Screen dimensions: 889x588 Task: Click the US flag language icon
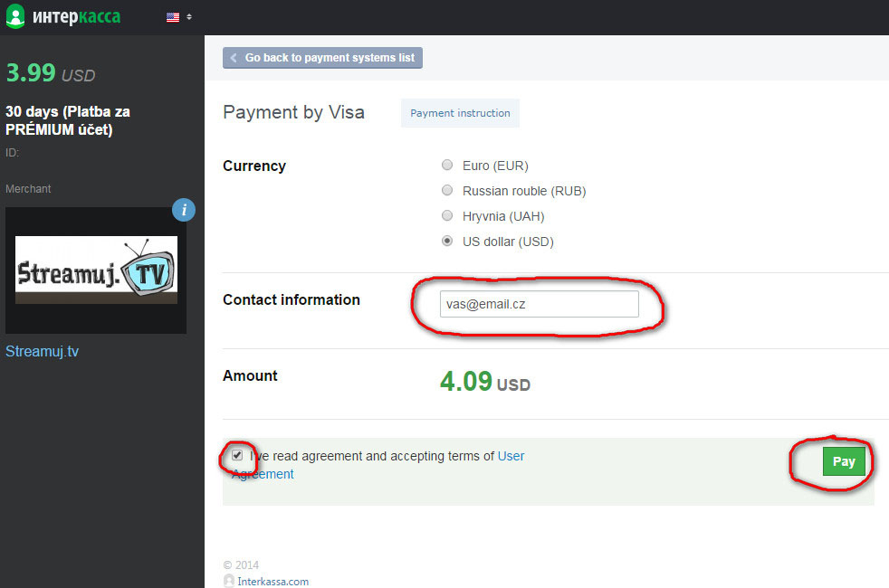coord(173,17)
